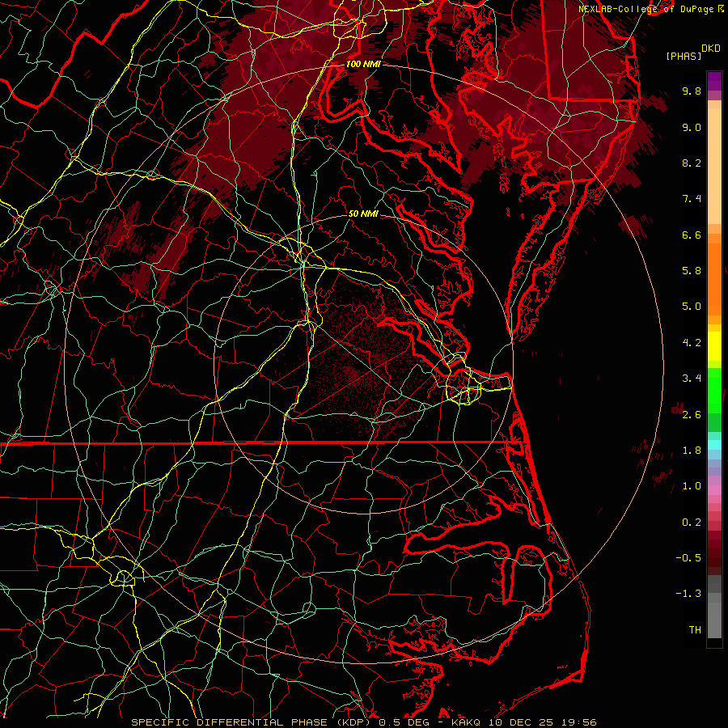Click the 1.0 scale value
Screen dimensions: 728x728
(x=692, y=486)
